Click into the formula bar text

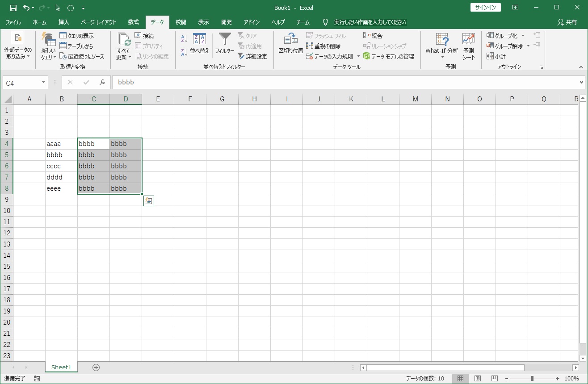coord(344,83)
